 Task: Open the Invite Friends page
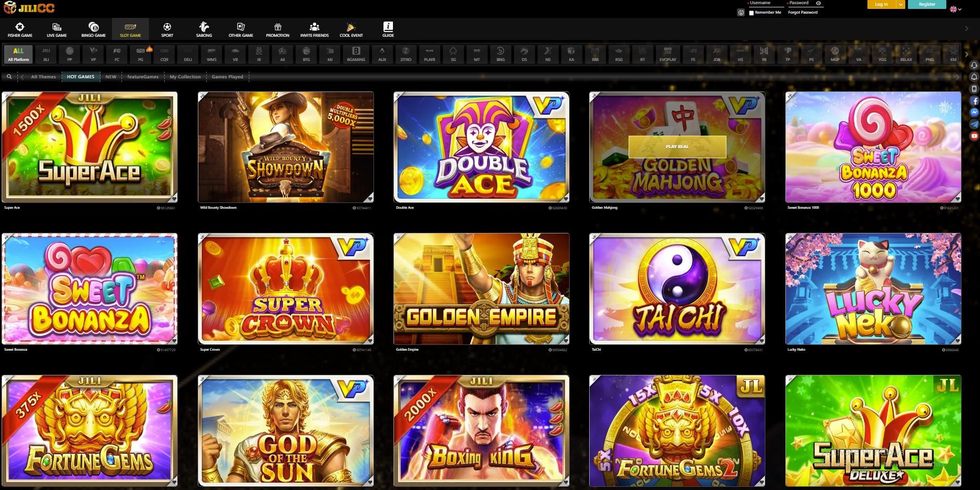(315, 29)
